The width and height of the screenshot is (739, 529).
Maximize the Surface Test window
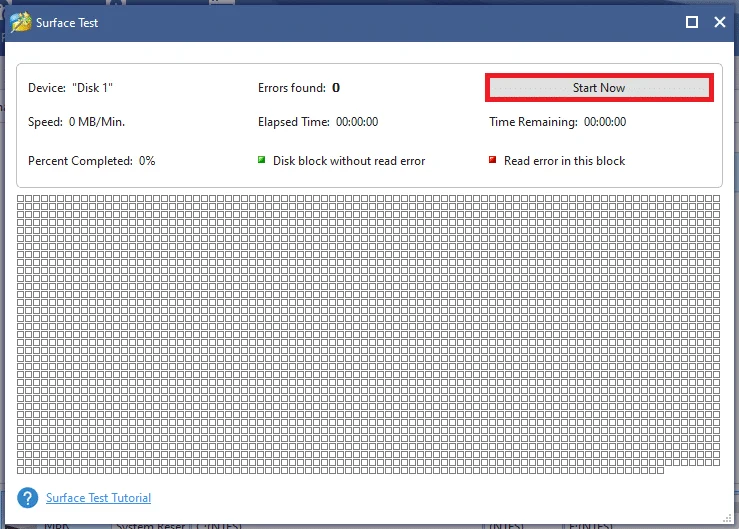691,22
